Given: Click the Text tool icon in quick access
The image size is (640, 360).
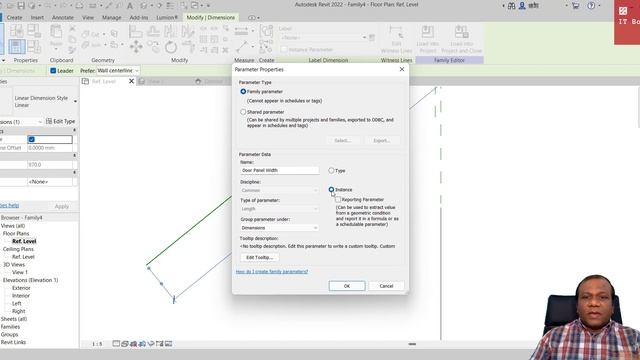Looking at the screenshot, I should click(x=130, y=6).
